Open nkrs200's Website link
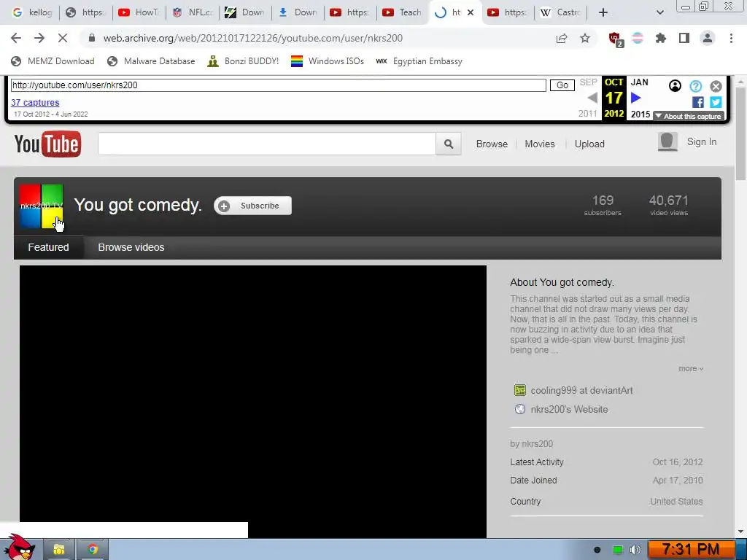The width and height of the screenshot is (747, 560). (569, 410)
